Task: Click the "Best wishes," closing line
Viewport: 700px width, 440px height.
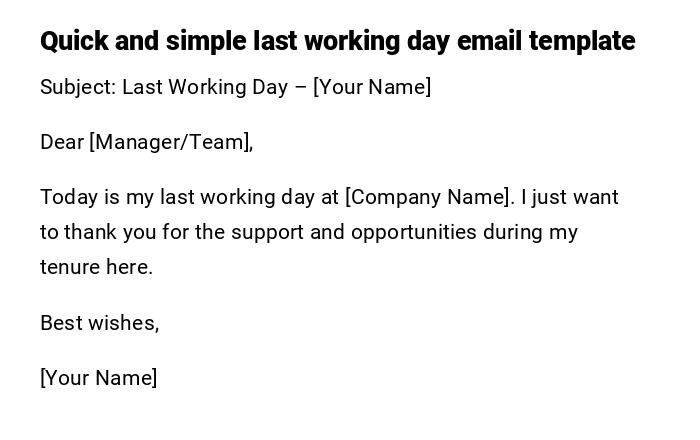Action: tap(99, 323)
